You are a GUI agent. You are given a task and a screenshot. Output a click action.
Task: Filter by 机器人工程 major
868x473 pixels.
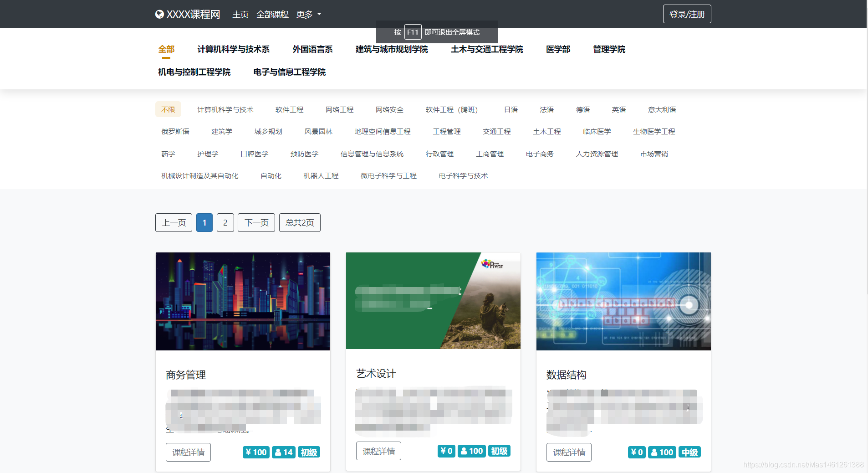(321, 175)
